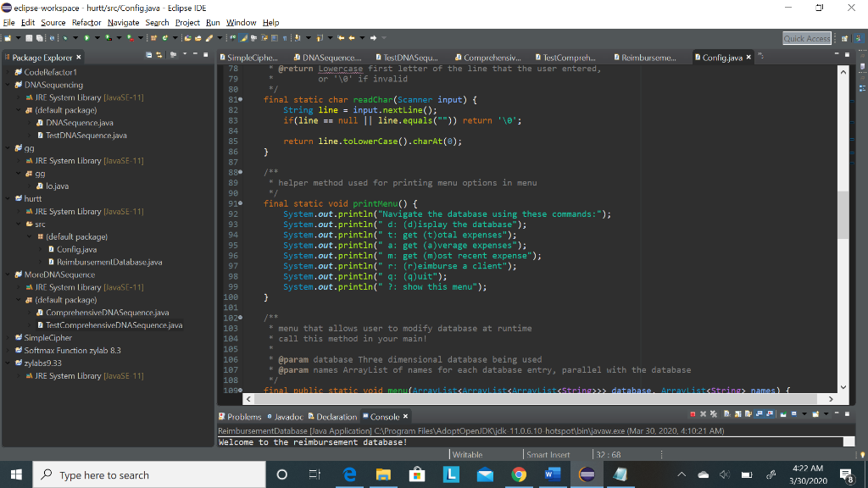Open the New file icon's dropdown arrow
This screenshot has height=488, width=868.
click(19, 38)
